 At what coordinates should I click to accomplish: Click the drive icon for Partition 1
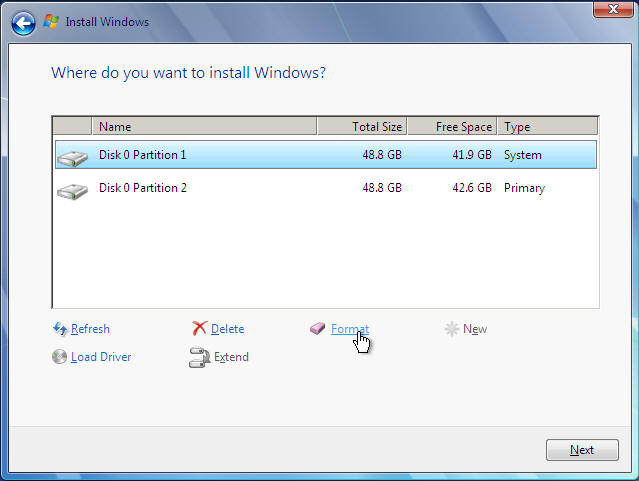(x=72, y=157)
